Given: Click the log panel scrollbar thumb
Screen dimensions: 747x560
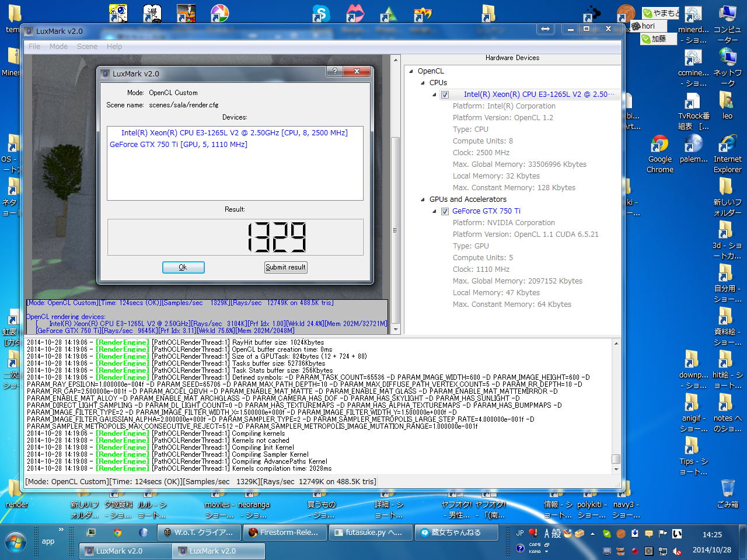Looking at the screenshot, I should 616,459.
